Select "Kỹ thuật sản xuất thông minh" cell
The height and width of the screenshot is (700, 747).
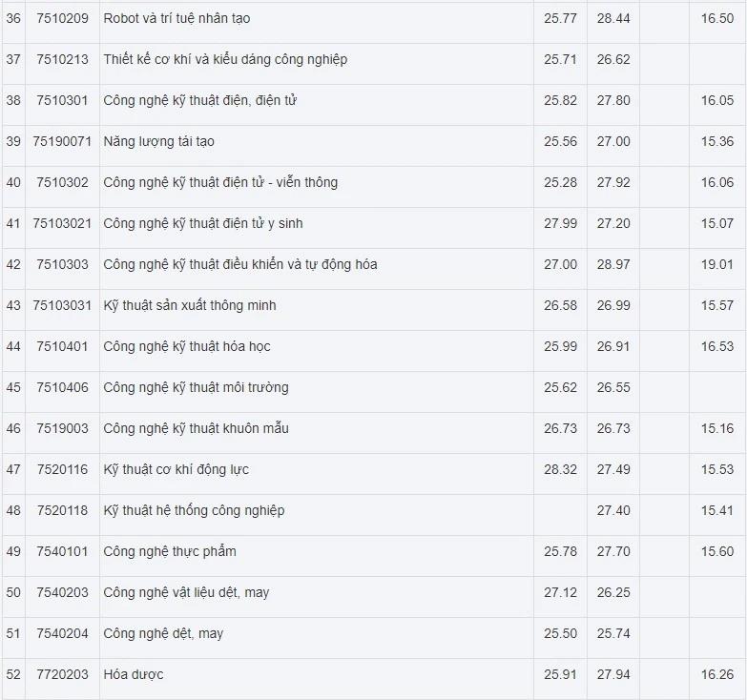(x=190, y=305)
